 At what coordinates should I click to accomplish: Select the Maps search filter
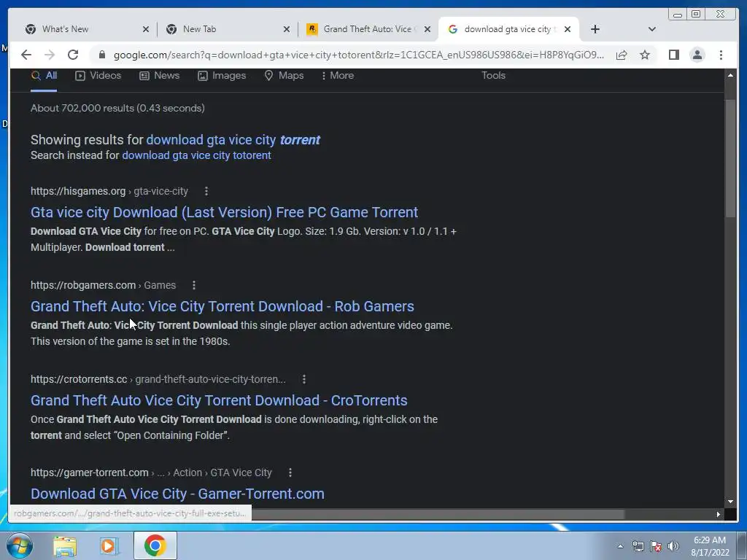coord(284,75)
